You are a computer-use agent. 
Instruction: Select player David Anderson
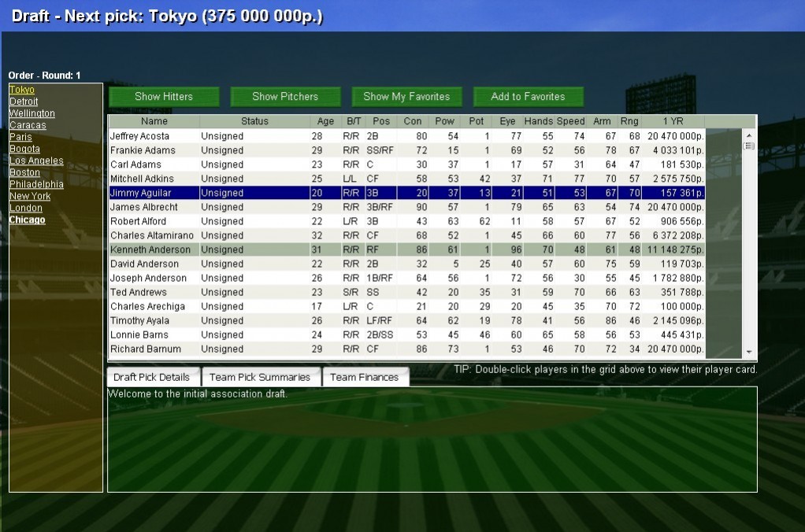[x=406, y=264]
